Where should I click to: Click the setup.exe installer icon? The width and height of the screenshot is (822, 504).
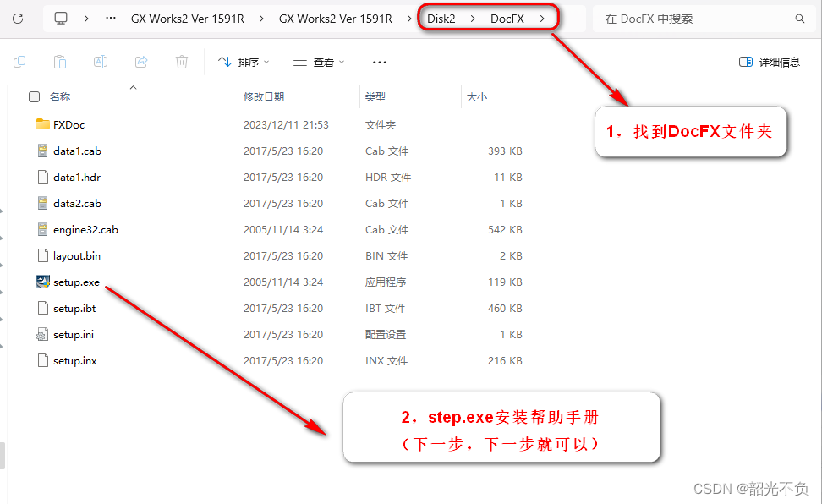[x=43, y=282]
